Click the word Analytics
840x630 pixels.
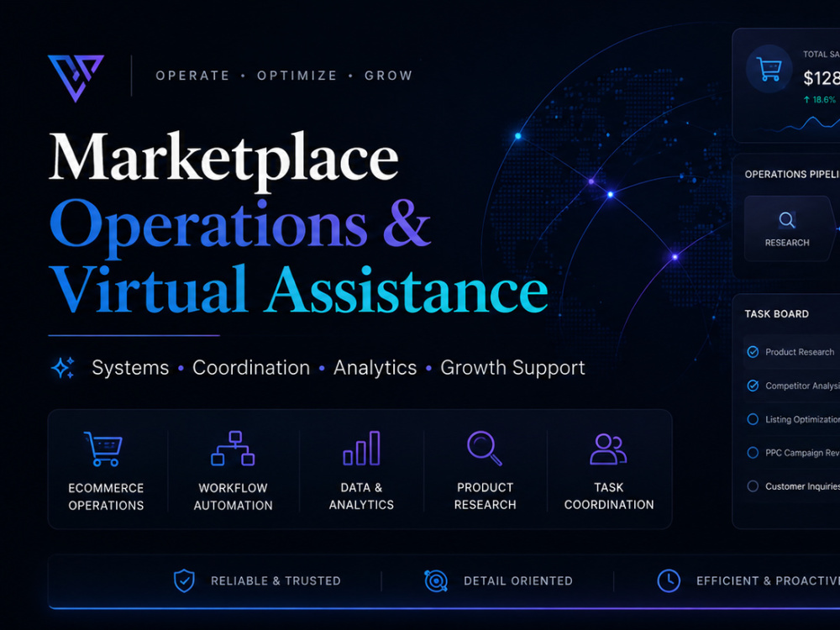coord(375,369)
